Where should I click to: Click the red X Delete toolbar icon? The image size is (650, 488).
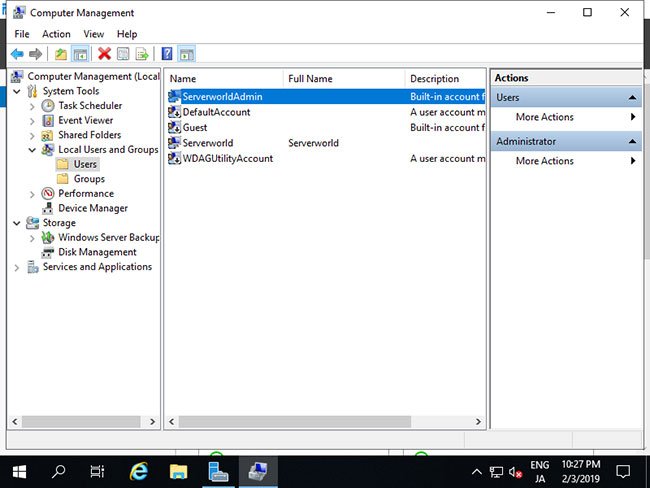[104, 54]
